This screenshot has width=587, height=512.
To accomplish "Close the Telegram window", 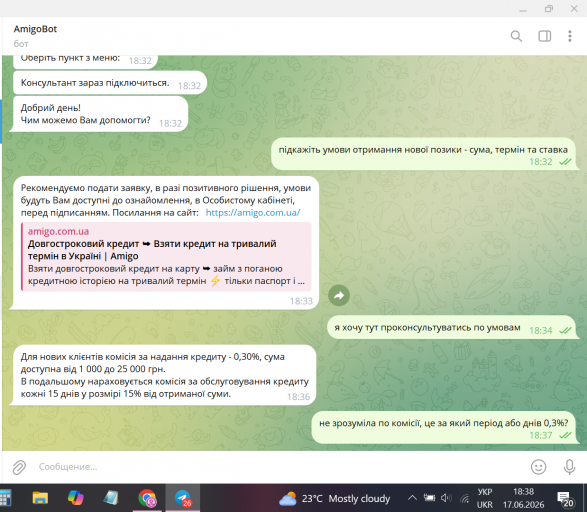I will pos(574,9).
